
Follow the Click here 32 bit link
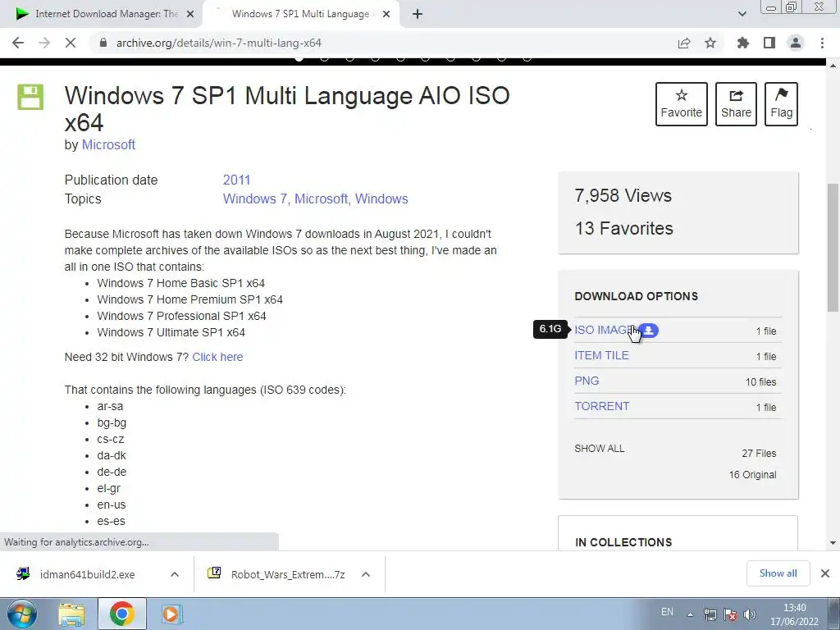point(217,357)
